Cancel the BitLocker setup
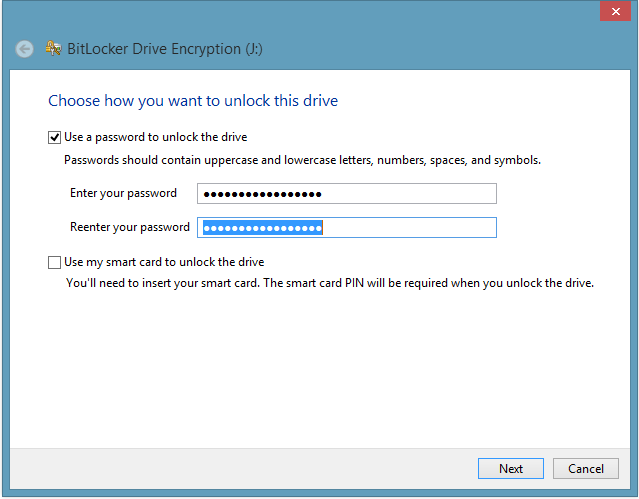Viewport: 639px width, 499px height. point(586,468)
